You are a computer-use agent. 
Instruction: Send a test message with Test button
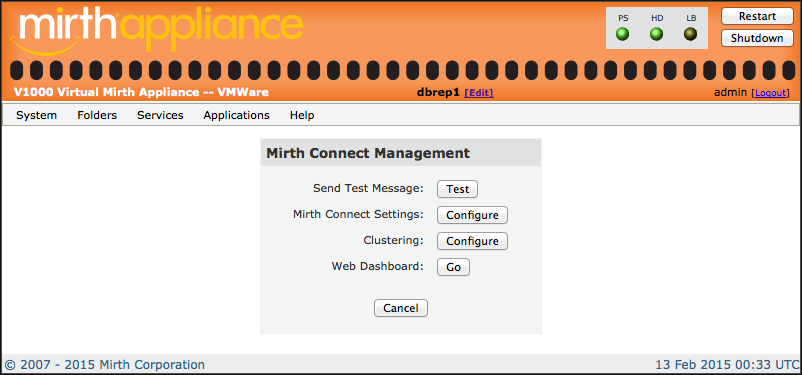tap(457, 189)
